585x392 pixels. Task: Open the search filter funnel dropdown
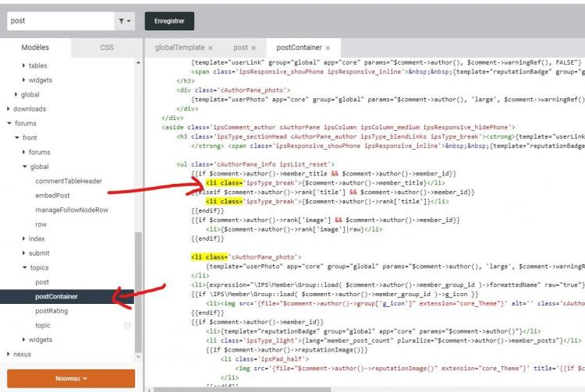[x=125, y=21]
